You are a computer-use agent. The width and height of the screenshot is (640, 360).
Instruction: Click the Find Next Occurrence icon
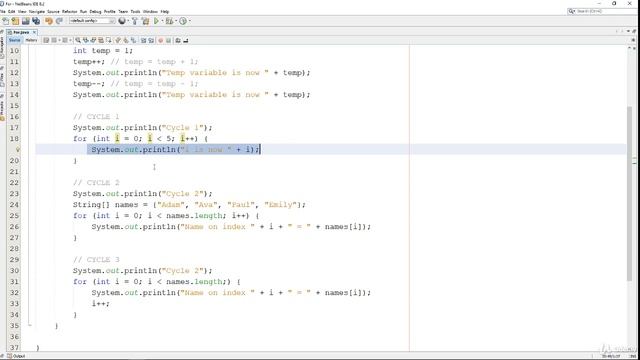coord(93,40)
